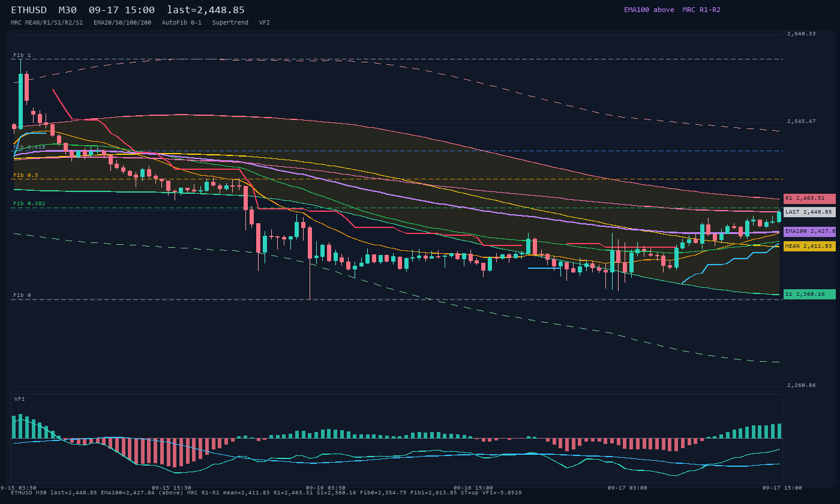Click the EMA100 above status text
Screen dimensions: 840x504
tap(649, 10)
